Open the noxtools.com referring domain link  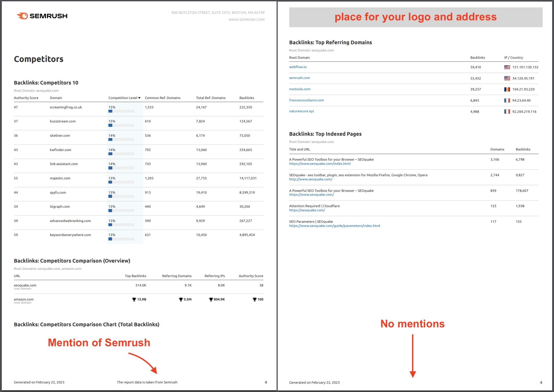[x=299, y=89]
